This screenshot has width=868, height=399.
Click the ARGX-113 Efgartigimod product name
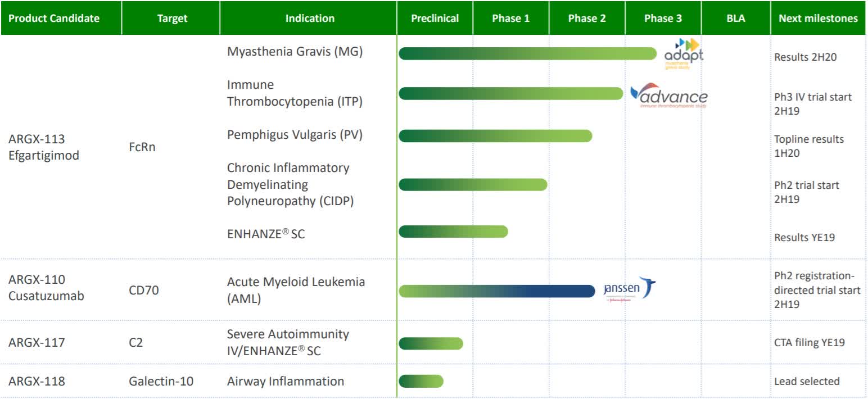pos(44,147)
